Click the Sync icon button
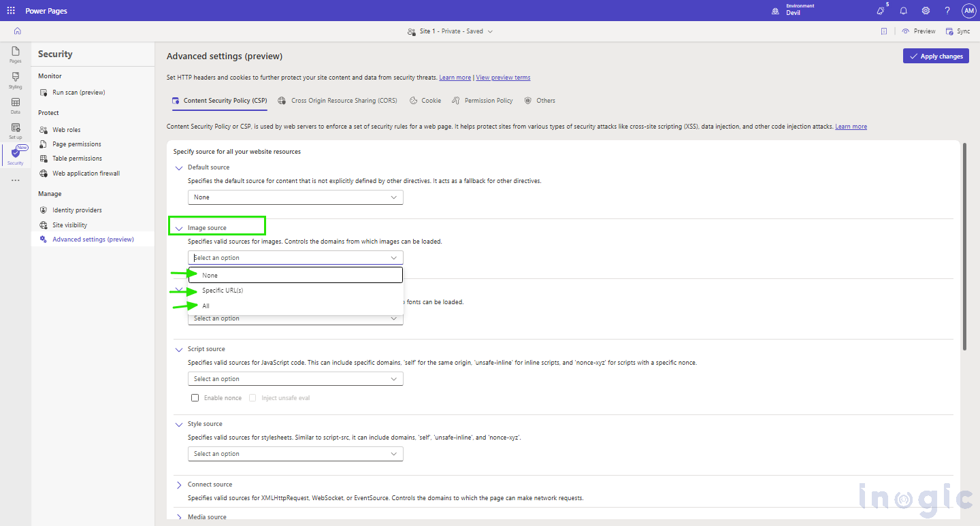 coord(958,31)
